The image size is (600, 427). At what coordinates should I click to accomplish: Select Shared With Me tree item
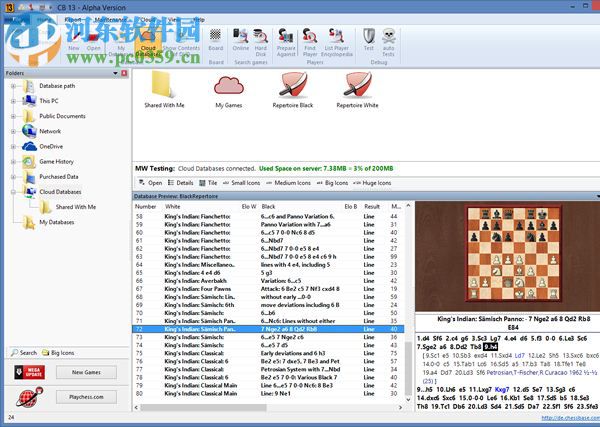pyautogui.click(x=76, y=207)
